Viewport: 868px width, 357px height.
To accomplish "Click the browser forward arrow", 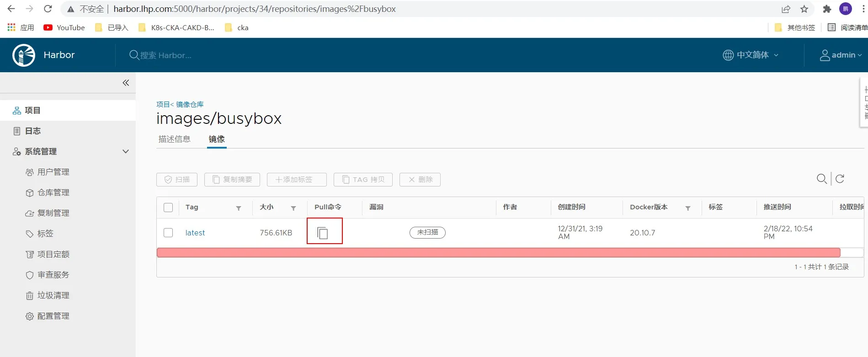I will click(29, 9).
